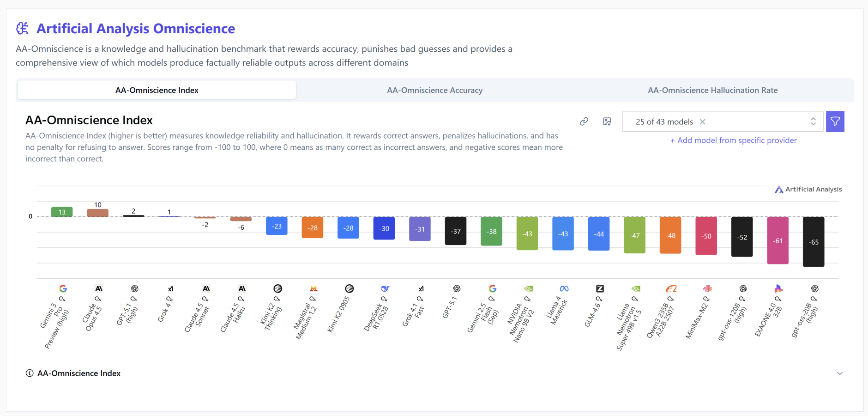The height and width of the screenshot is (416, 868).
Task: Click the Alibaba logo for Qwen3 235B
Action: (671, 288)
